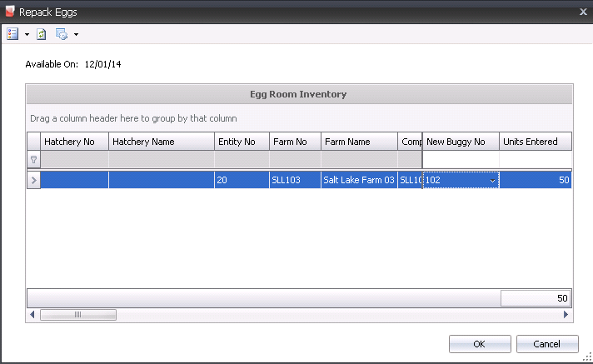
Task: Select the Farm Name column header
Action: (x=358, y=142)
